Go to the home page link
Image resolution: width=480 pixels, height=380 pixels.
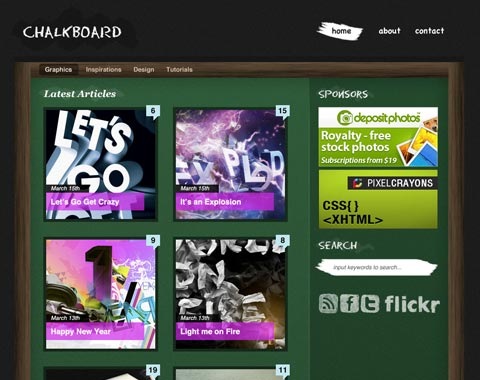(341, 31)
